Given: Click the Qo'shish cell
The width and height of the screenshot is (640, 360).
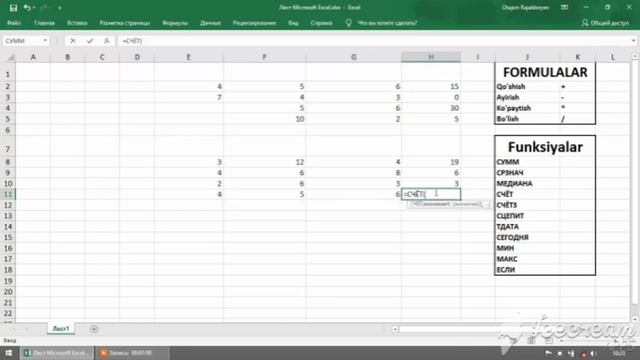Looking at the screenshot, I should (527, 87).
